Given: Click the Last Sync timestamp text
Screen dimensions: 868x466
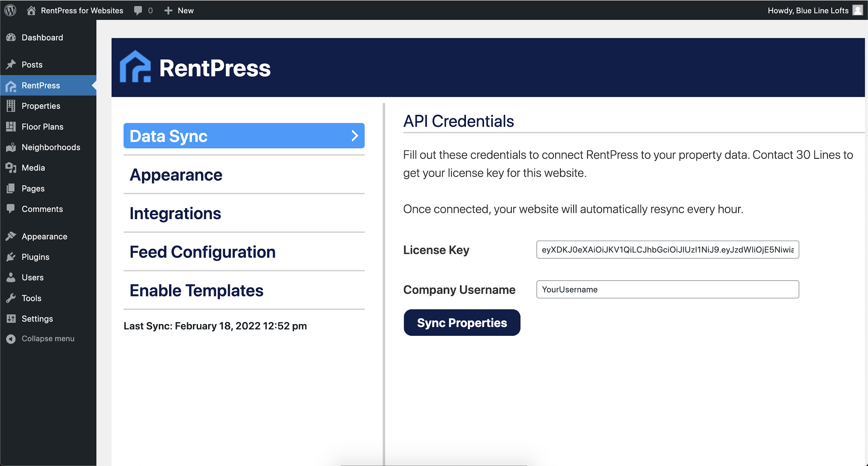Looking at the screenshot, I should pyautogui.click(x=215, y=326).
